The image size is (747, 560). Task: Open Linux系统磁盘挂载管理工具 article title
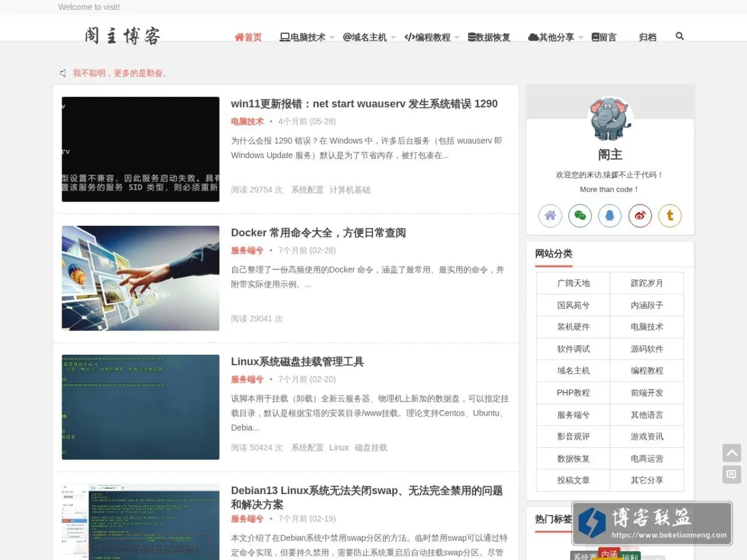pos(297,362)
